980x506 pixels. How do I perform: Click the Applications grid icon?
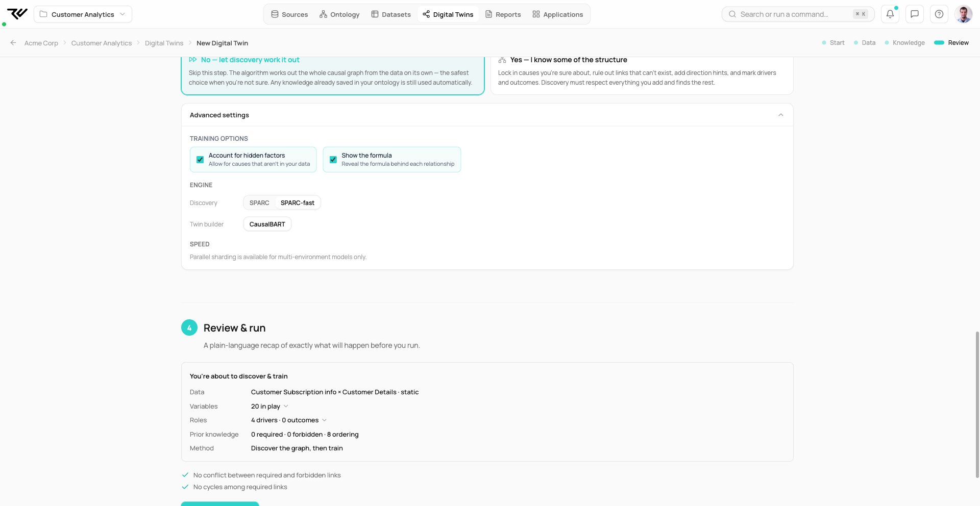[536, 14]
